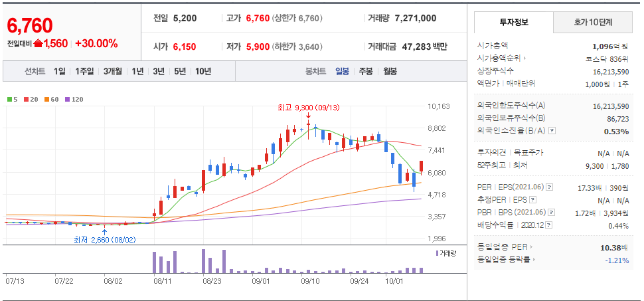The width and height of the screenshot is (644, 301).
Task: Select the 10년 line chart period
Action: pyautogui.click(x=203, y=71)
